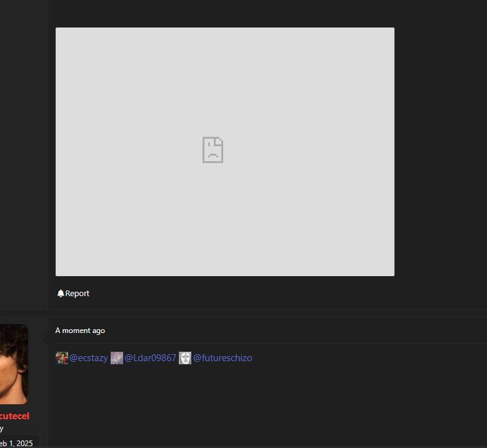Click the large unloaded media embed

point(225,152)
